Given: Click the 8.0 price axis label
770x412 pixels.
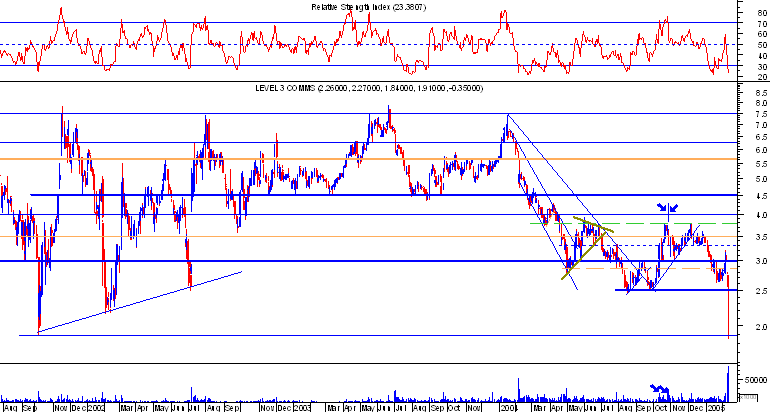Looking at the screenshot, I should pyautogui.click(x=762, y=103).
